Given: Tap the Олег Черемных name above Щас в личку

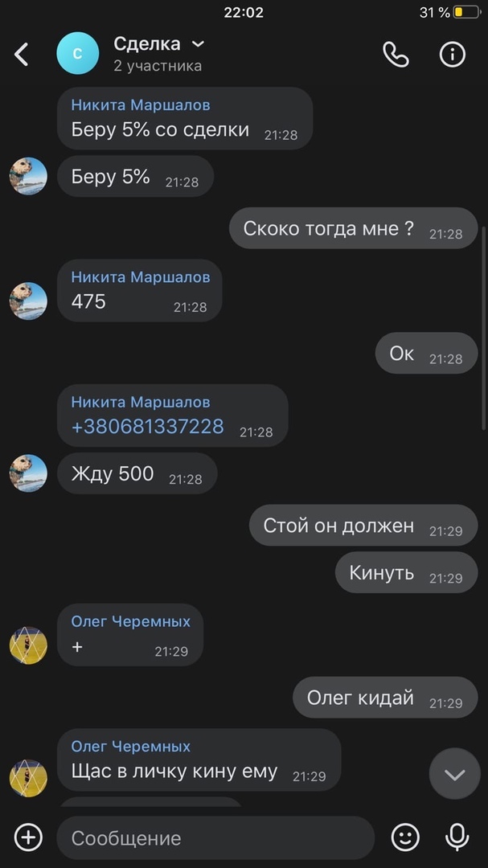Looking at the screenshot, I should tap(131, 746).
